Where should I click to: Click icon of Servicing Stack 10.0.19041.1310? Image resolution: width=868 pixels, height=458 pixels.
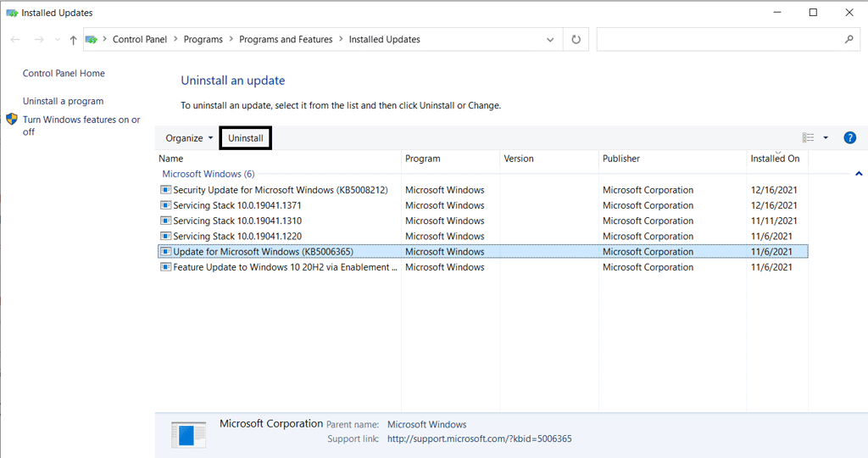tap(165, 221)
